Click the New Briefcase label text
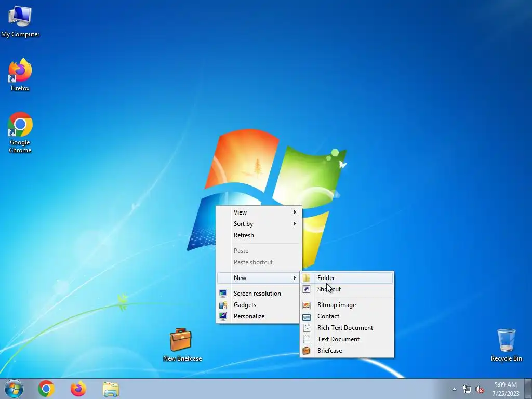 (x=182, y=358)
